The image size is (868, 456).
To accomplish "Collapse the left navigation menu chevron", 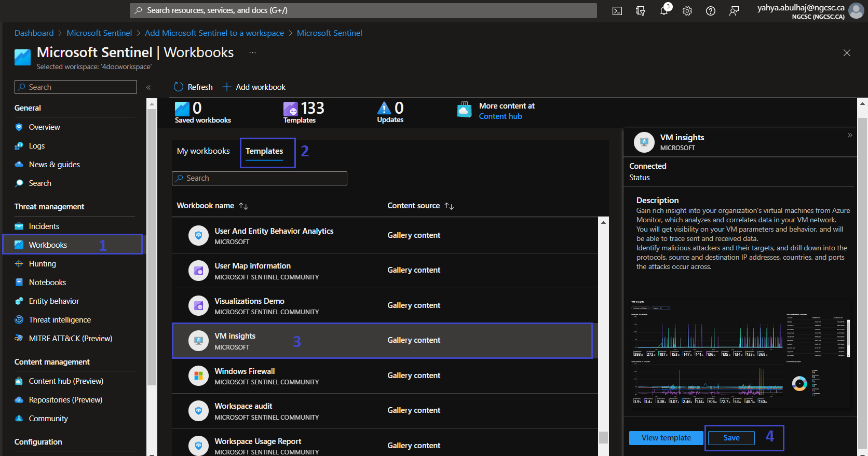I will click(x=148, y=87).
